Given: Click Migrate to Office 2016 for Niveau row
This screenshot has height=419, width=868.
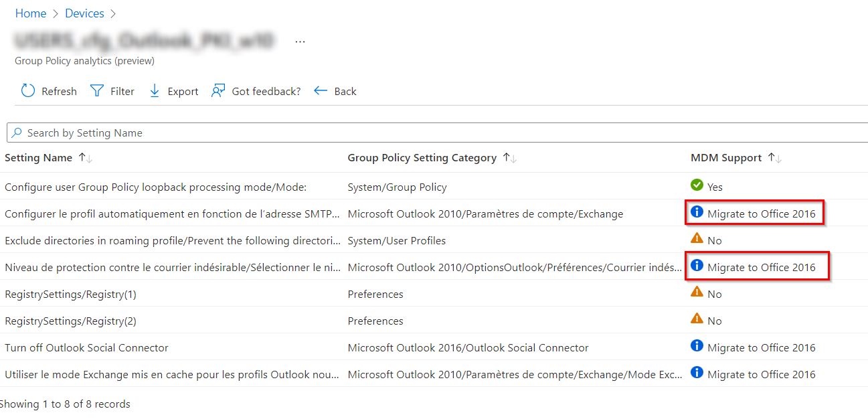Looking at the screenshot, I should (762, 267).
